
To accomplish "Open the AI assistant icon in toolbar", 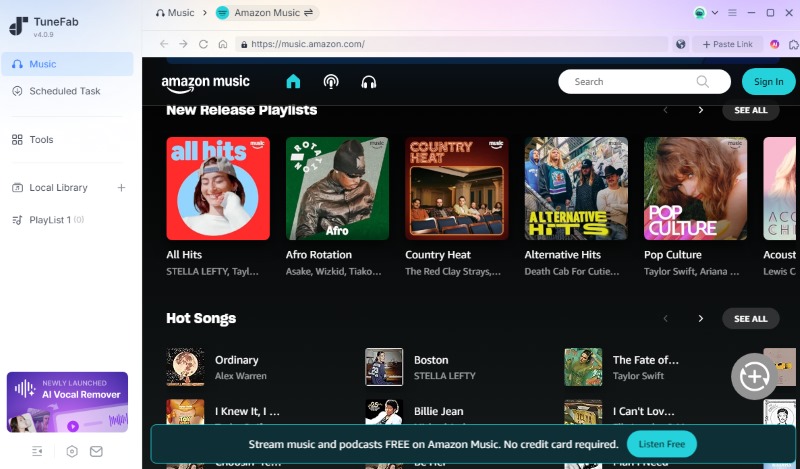I will 774,44.
